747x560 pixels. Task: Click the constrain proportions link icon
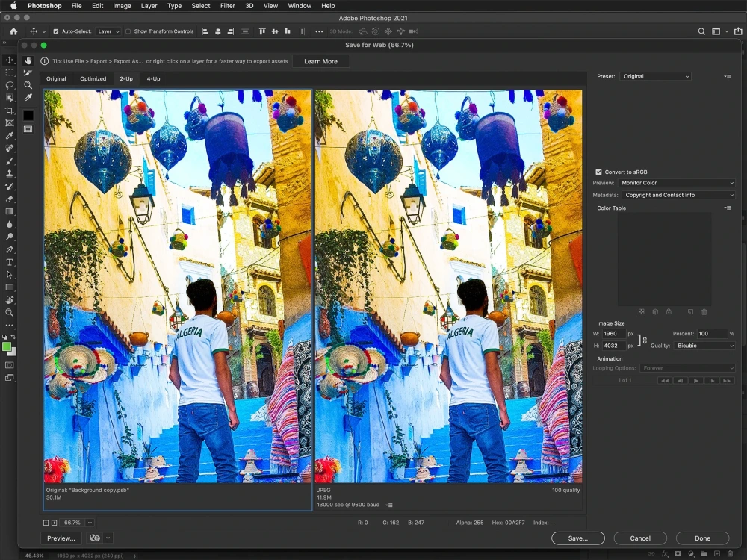[645, 340]
